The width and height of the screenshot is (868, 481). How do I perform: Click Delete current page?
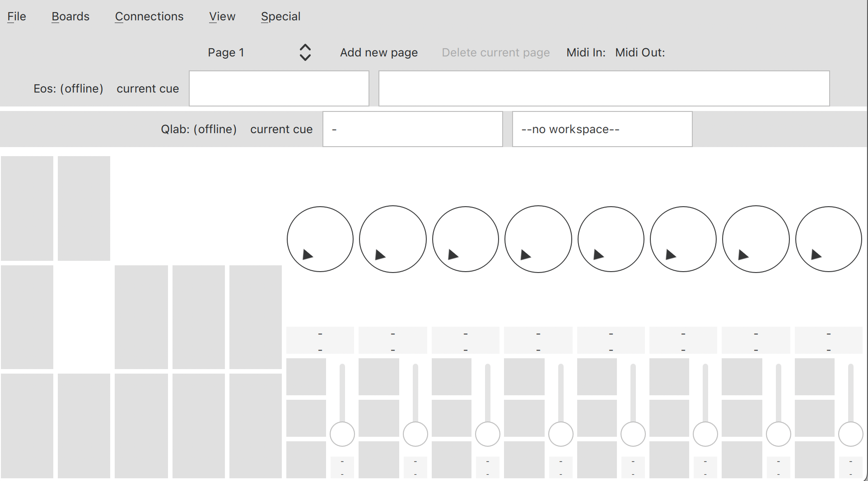click(495, 53)
